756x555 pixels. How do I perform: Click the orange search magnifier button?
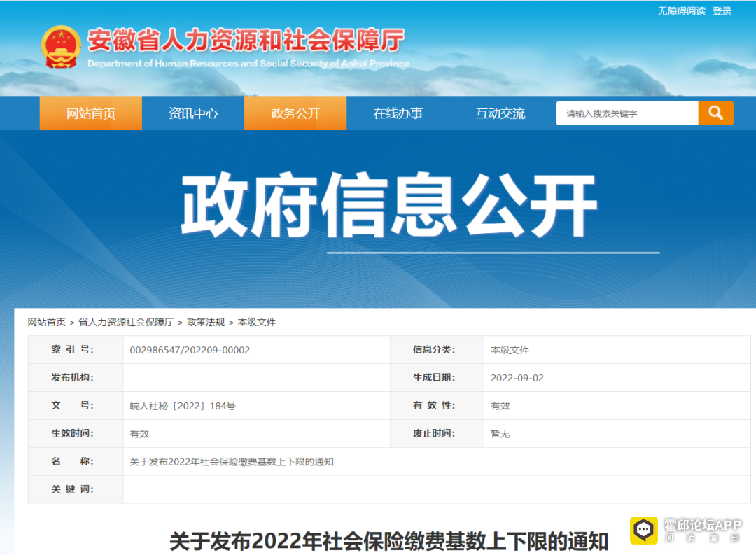click(715, 113)
